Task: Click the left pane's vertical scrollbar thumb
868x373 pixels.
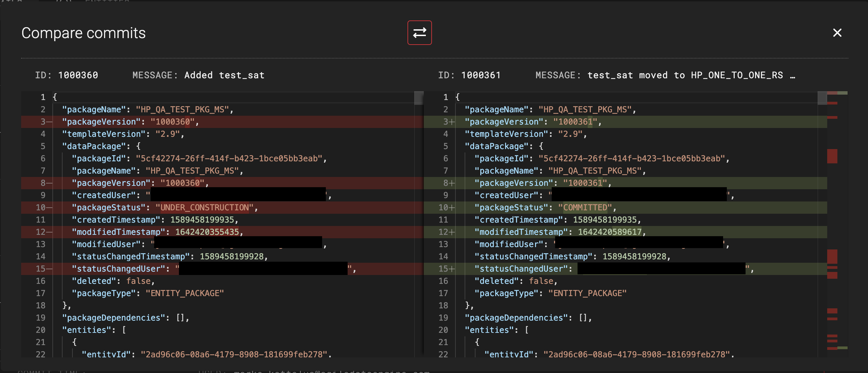Action: tap(419, 98)
